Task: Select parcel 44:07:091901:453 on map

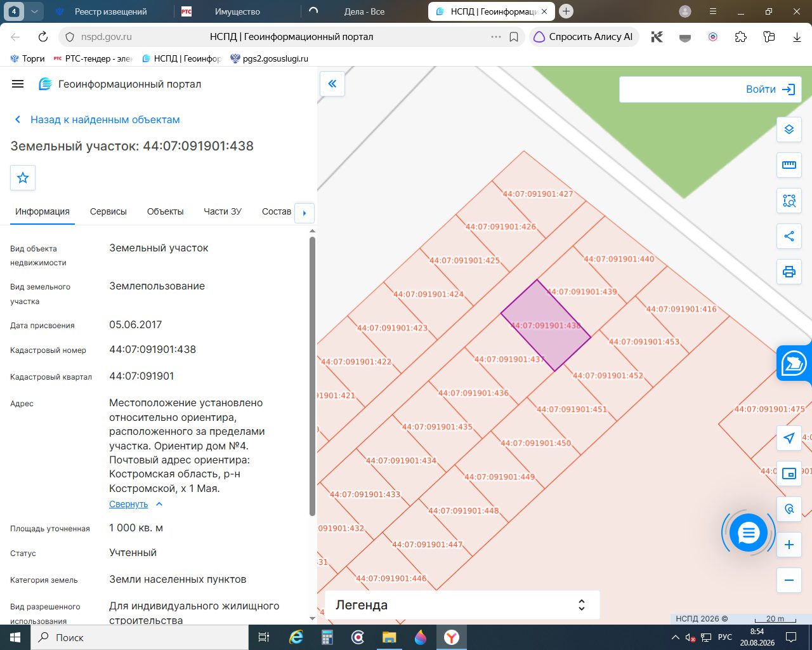Action: pyautogui.click(x=644, y=342)
